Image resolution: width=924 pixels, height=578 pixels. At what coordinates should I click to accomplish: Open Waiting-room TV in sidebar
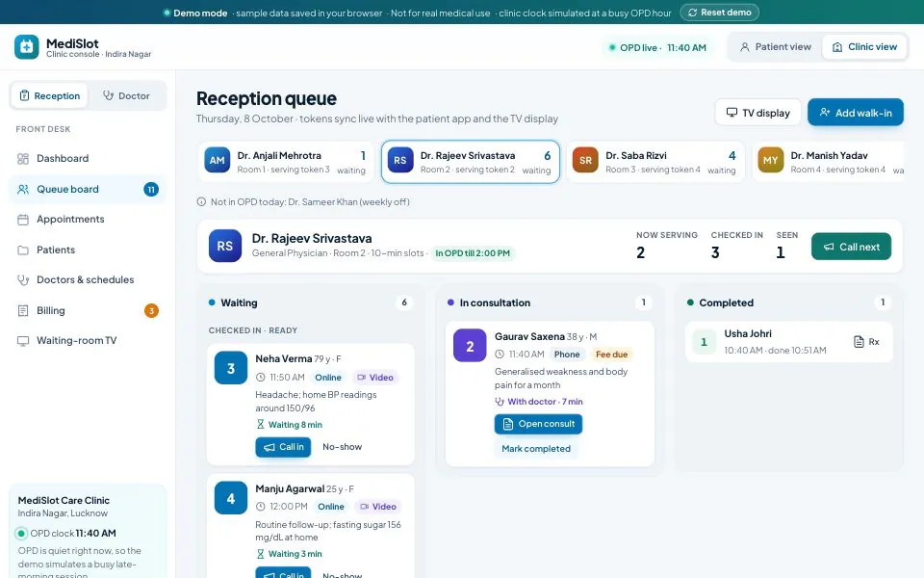[x=88, y=341]
